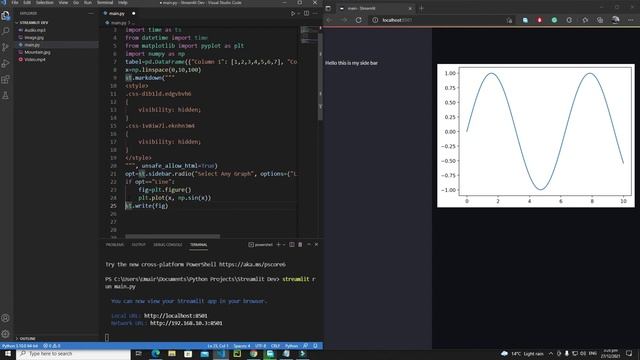The image size is (640, 360).
Task: Open the Selection menu in VS Code
Action: pyautogui.click(x=44, y=2)
